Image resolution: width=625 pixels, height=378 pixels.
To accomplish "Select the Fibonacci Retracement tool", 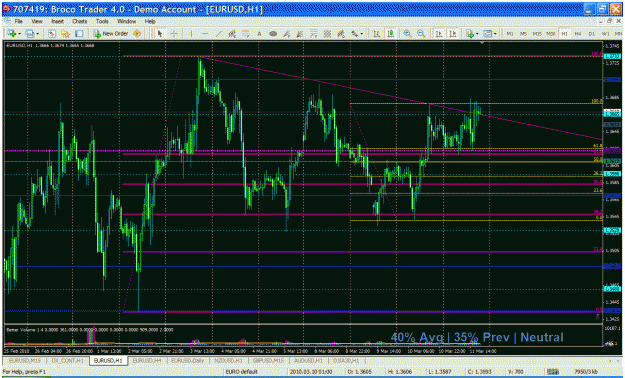I will click(x=246, y=34).
